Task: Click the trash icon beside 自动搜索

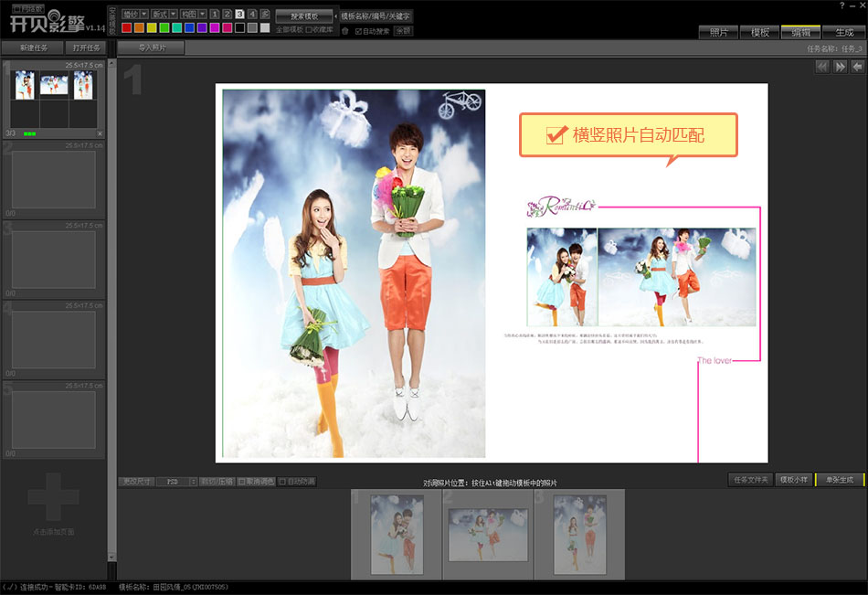Action: [345, 30]
